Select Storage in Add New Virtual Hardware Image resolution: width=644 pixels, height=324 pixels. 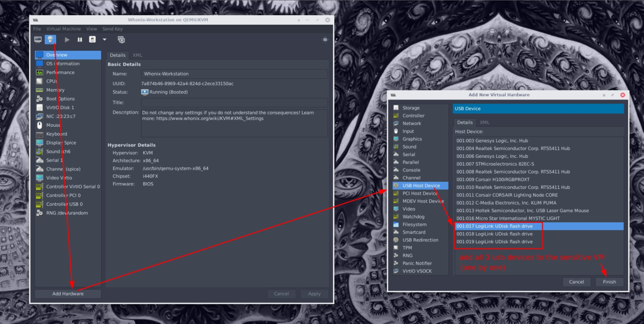click(420, 108)
